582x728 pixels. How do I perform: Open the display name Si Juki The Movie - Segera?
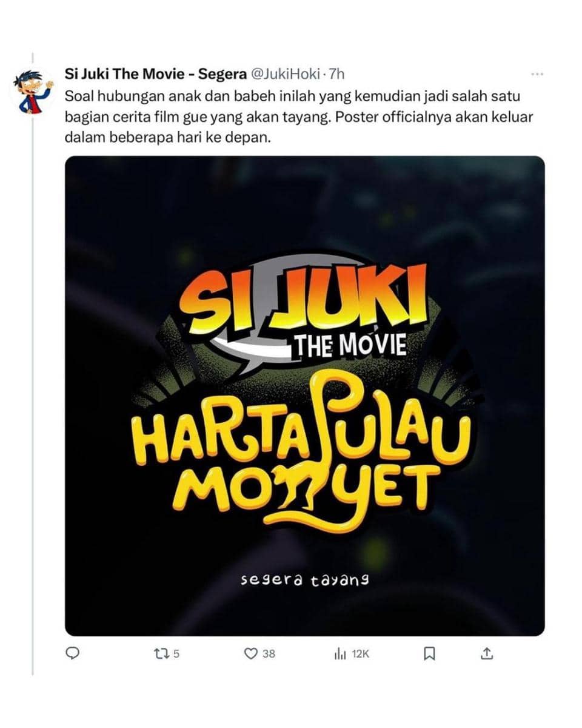pos(155,74)
